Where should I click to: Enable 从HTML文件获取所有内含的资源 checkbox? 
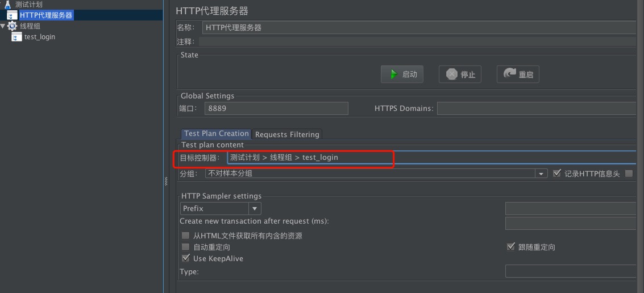click(x=186, y=236)
